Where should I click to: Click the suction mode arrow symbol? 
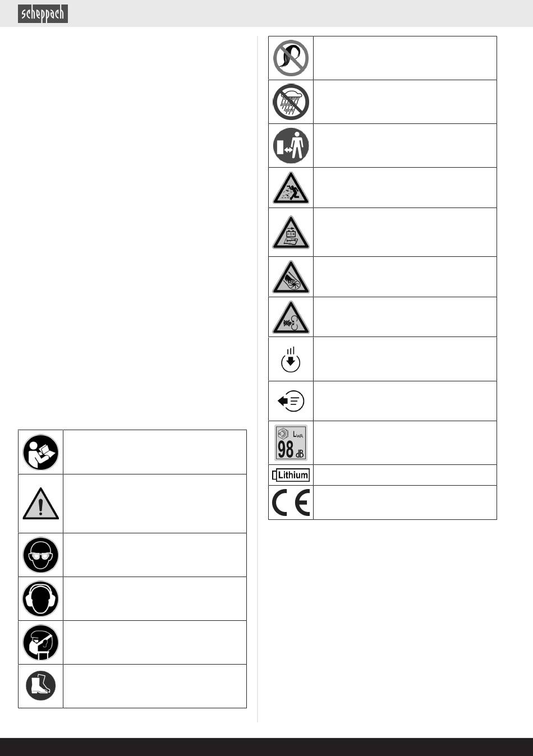(x=291, y=359)
